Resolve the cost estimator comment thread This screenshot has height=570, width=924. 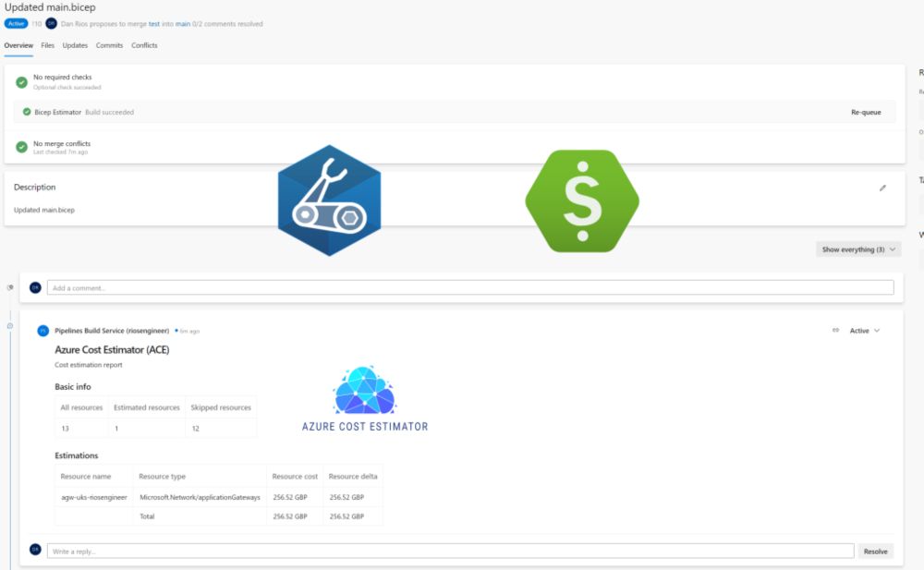pyautogui.click(x=875, y=552)
